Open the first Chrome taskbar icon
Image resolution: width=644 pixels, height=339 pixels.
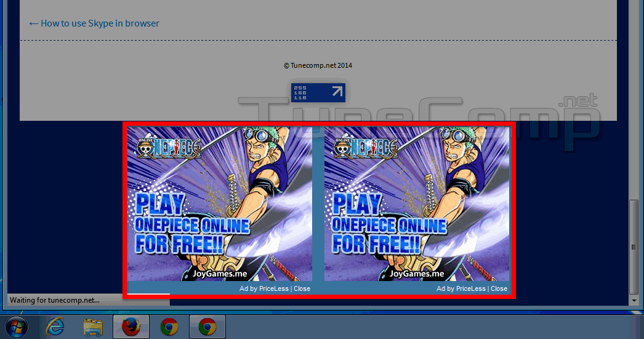click(x=169, y=327)
